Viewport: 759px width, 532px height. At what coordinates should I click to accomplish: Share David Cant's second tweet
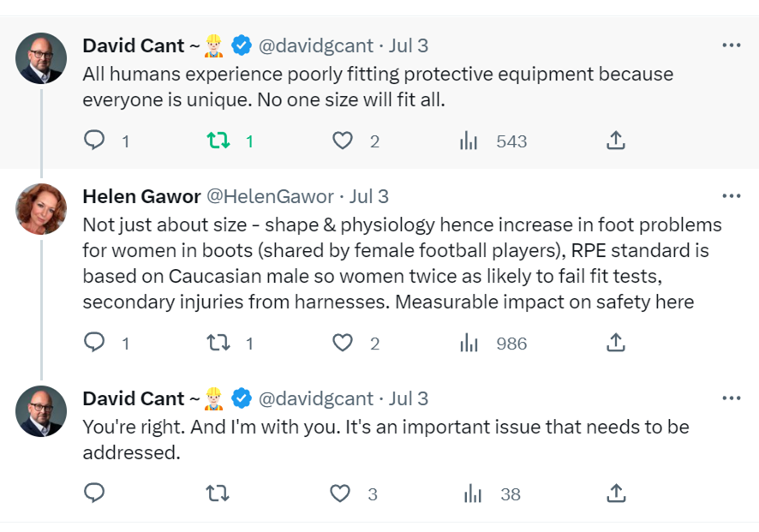click(615, 493)
